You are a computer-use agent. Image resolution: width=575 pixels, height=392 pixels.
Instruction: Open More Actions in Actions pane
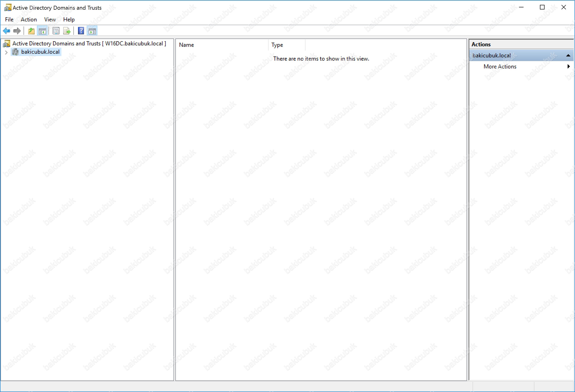tap(500, 67)
